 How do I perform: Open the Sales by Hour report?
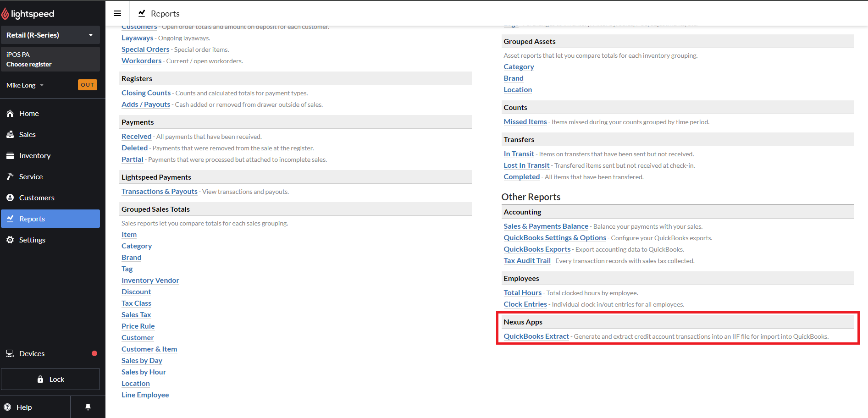click(144, 372)
